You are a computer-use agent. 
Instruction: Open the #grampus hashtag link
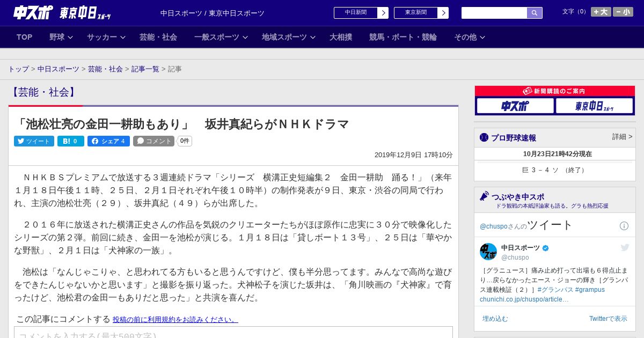(x=590, y=290)
